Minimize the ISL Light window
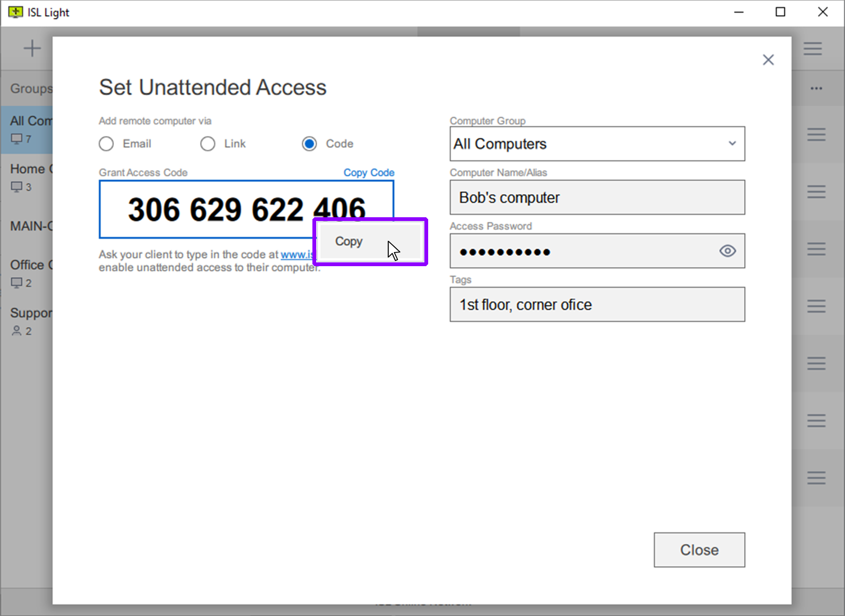This screenshot has width=845, height=616. [739, 12]
